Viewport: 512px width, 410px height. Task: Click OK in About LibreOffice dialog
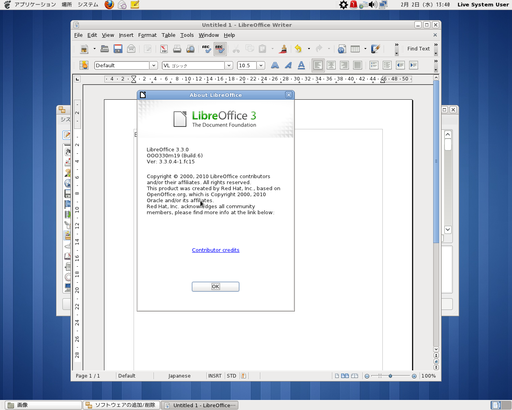215,287
